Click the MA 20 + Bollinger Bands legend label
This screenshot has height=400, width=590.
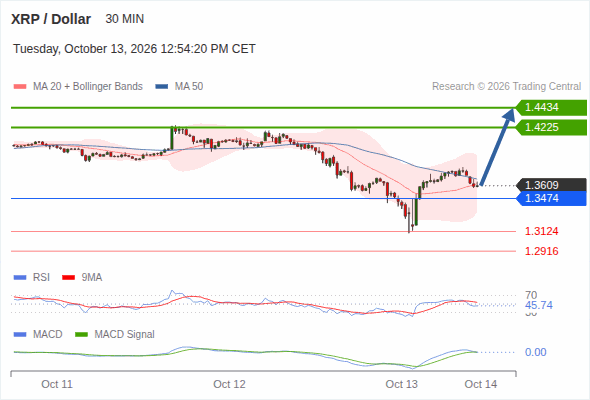point(88,87)
